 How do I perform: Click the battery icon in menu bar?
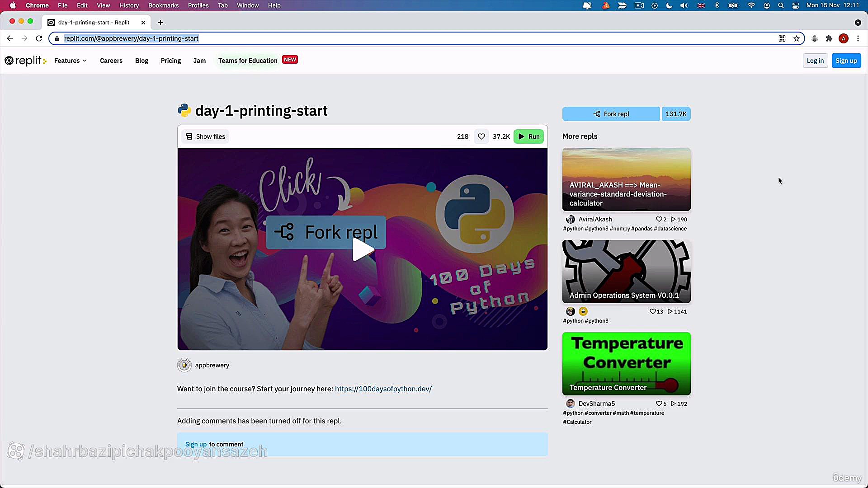733,5
